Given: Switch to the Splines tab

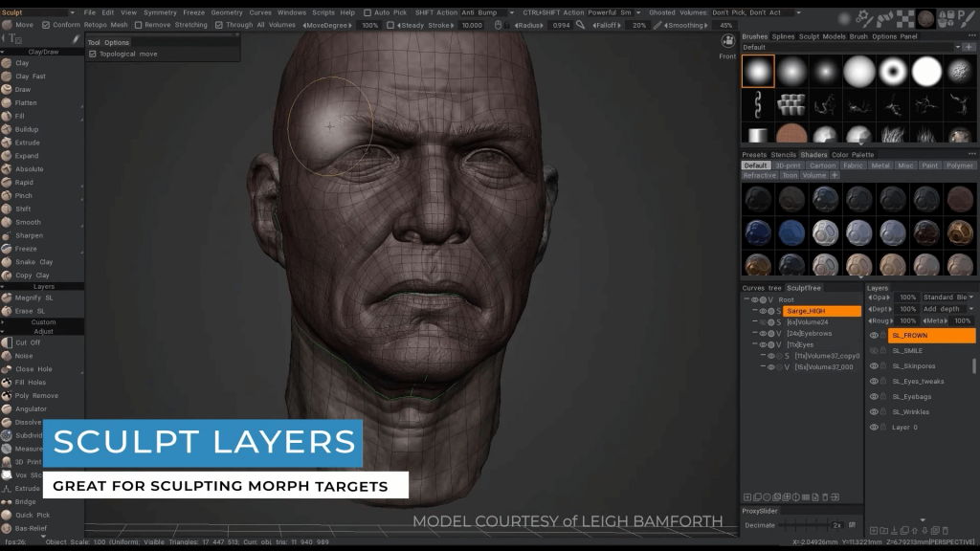Looking at the screenshot, I should click(783, 37).
